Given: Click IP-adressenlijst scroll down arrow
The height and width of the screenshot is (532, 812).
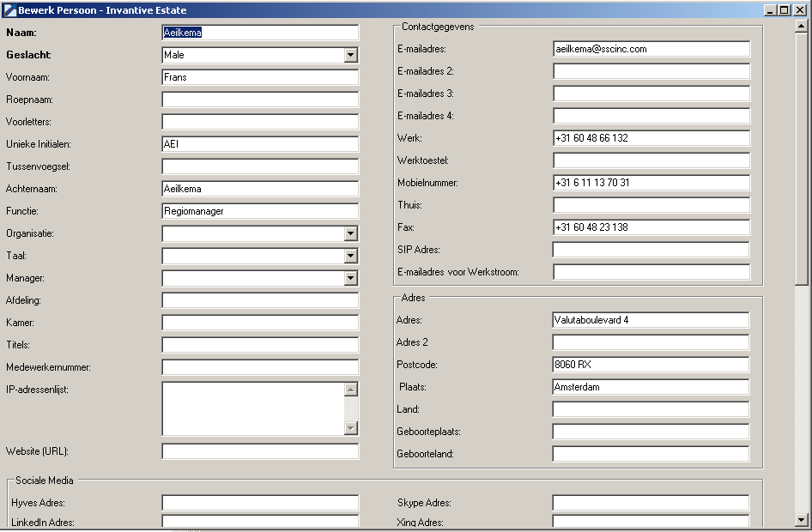Looking at the screenshot, I should [351, 428].
